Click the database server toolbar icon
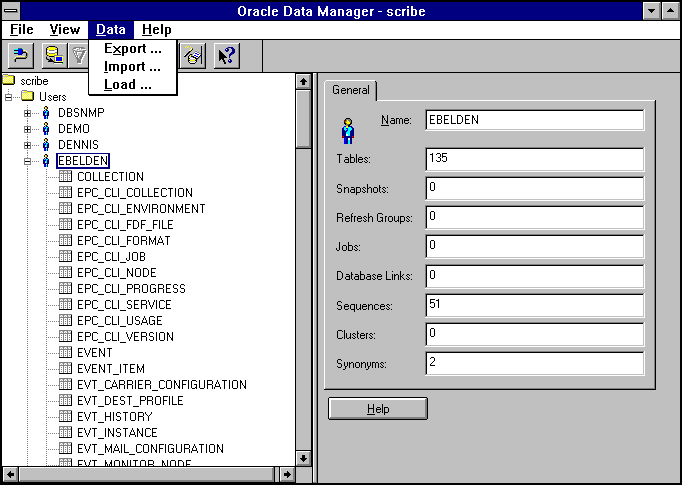Viewport: 682px width, 485px height. pos(53,55)
